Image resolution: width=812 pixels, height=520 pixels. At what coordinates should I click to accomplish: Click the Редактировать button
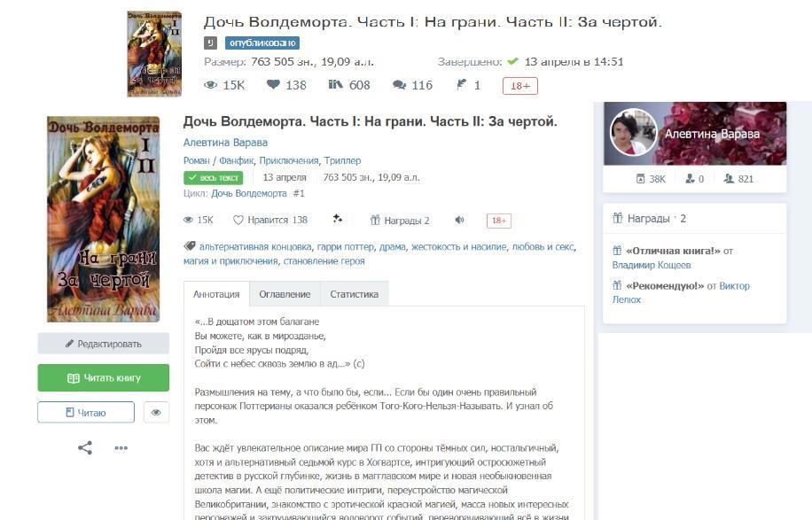pos(104,344)
